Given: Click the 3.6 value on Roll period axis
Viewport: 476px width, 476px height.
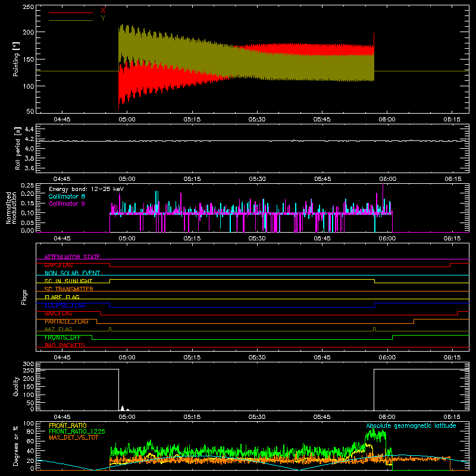Looking at the screenshot, I should coord(29,168).
